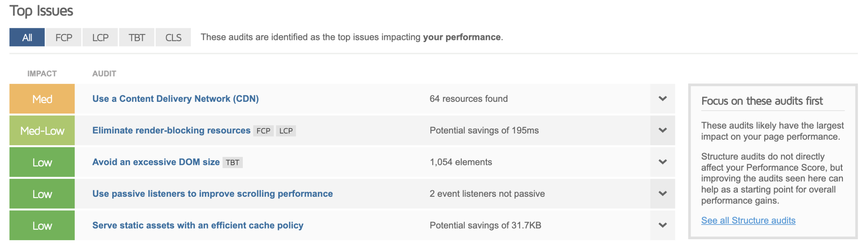Expand the CDN audit row chevron

(662, 99)
